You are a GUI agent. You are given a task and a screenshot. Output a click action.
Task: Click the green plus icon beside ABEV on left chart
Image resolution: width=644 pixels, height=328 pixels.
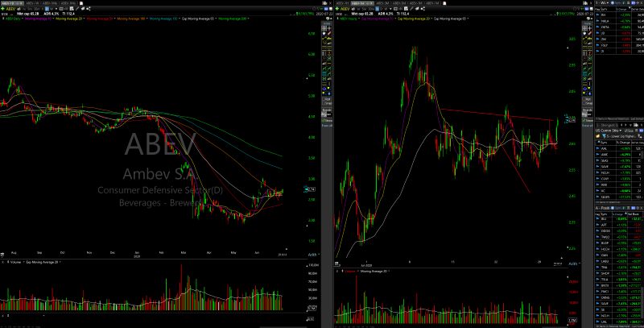[2, 9]
